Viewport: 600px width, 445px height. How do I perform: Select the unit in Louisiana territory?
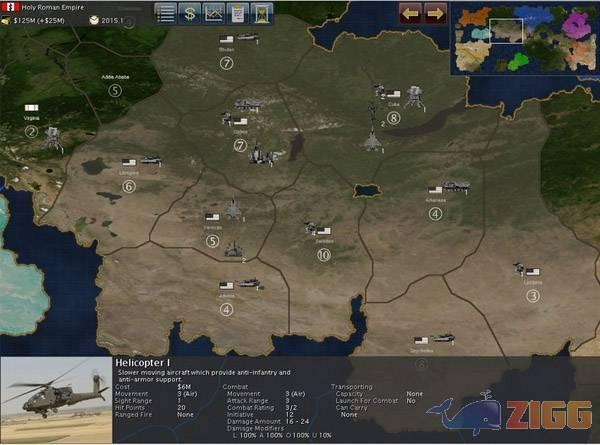521,269
